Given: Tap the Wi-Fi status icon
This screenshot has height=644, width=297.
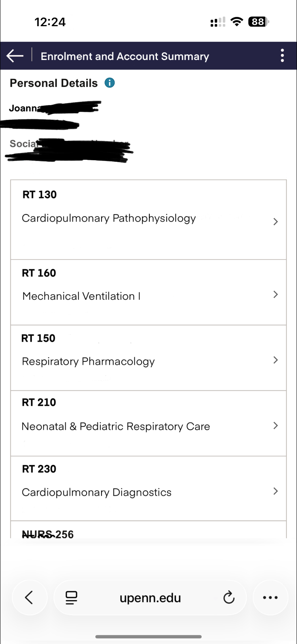Looking at the screenshot, I should [x=237, y=22].
